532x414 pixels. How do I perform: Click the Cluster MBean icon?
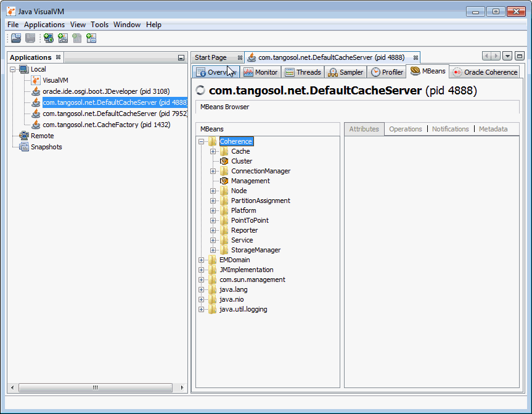click(224, 161)
